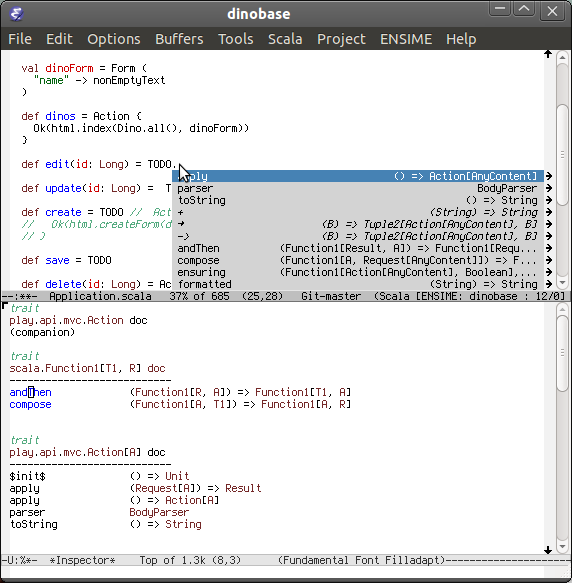
Task: Expand arrow beside compose completion row
Action: (549, 260)
